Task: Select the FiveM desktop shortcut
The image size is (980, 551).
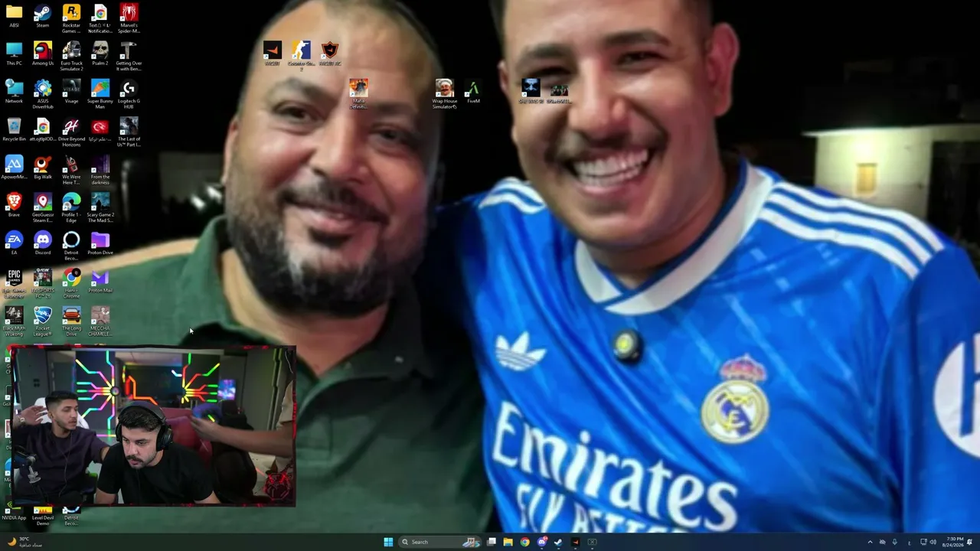Action: click(x=473, y=90)
